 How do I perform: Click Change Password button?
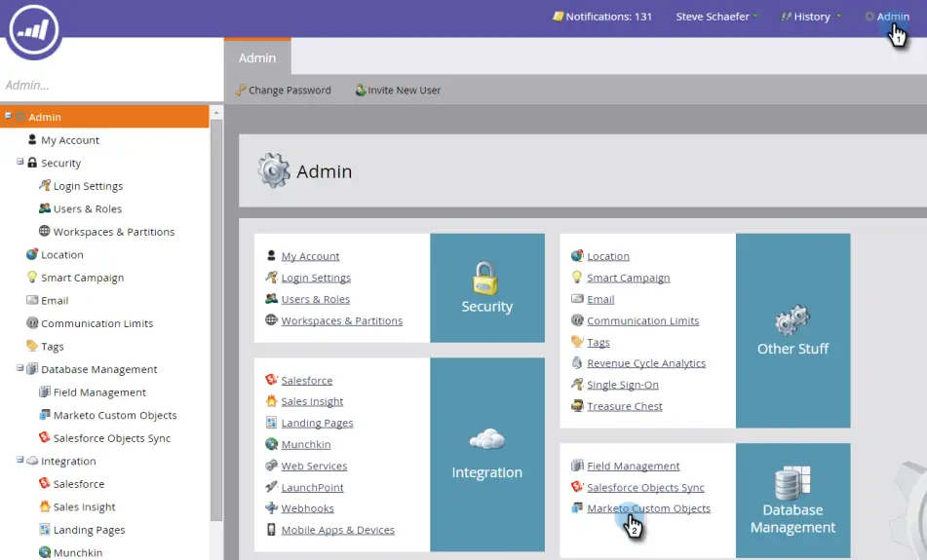[x=284, y=90]
